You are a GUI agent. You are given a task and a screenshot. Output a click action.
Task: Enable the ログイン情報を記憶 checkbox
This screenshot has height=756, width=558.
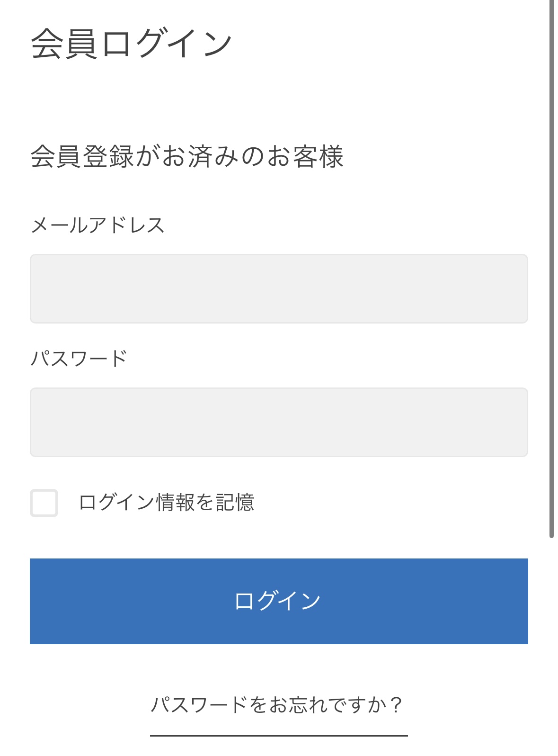point(44,503)
